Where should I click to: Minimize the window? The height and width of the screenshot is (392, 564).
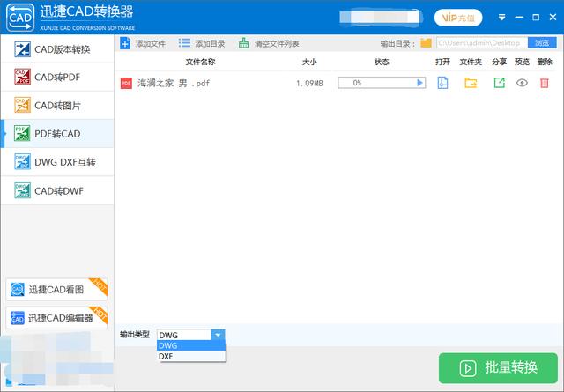(x=519, y=18)
